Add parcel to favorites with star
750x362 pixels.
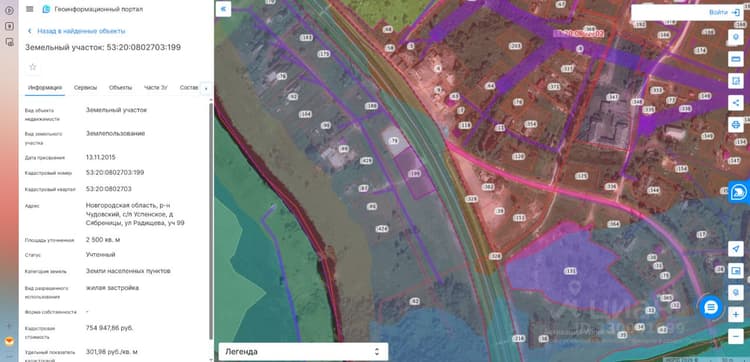click(33, 67)
